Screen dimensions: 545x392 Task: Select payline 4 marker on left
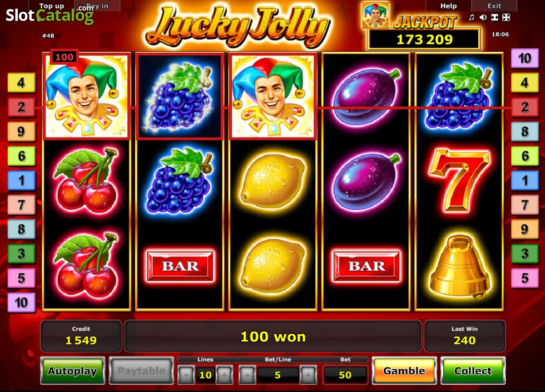point(21,83)
